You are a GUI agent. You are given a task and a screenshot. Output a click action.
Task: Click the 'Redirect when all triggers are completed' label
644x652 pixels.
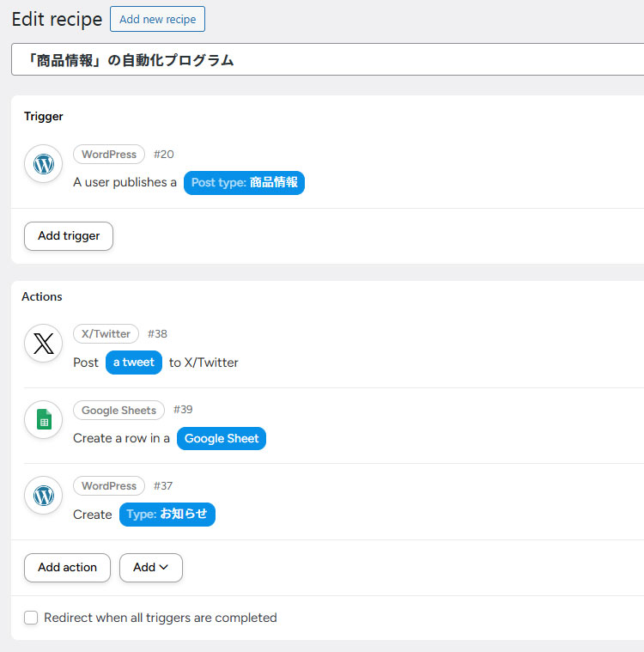pos(161,618)
